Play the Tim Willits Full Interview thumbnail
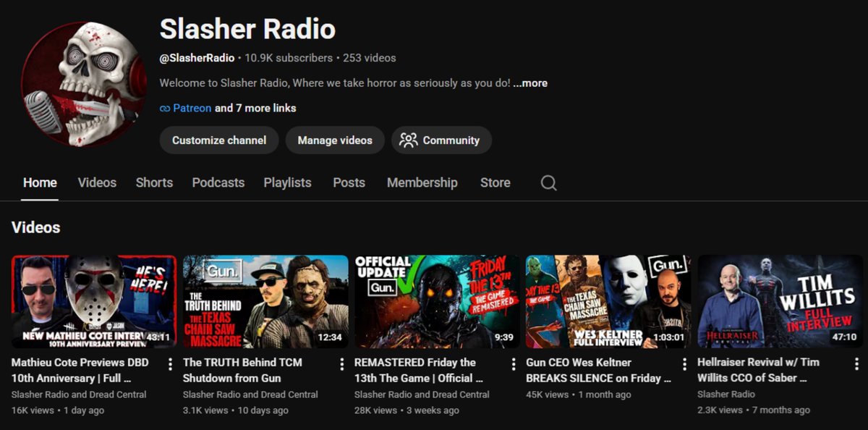This screenshot has height=430, width=868. tap(780, 302)
